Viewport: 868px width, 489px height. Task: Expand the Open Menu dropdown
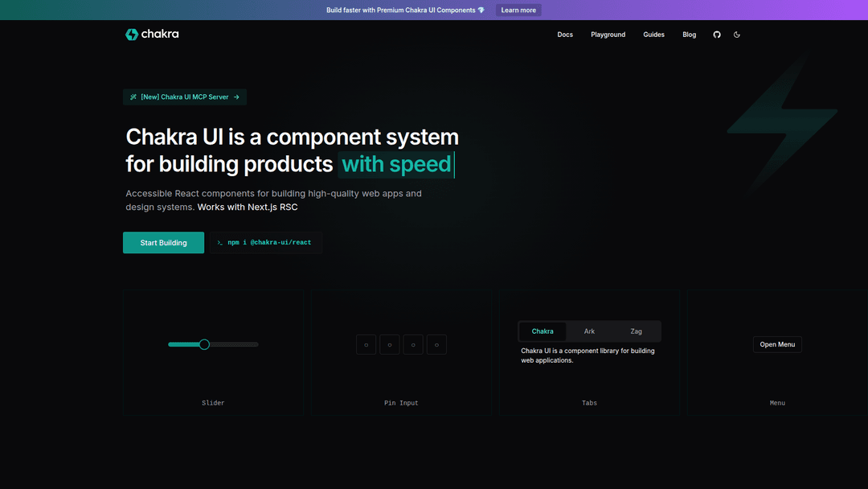(x=777, y=344)
